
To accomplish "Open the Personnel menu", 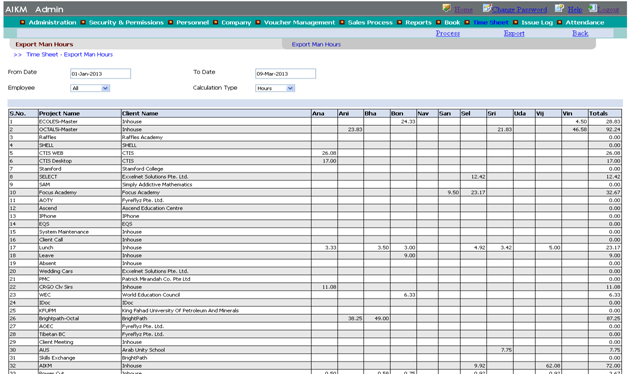I will pos(192,23).
